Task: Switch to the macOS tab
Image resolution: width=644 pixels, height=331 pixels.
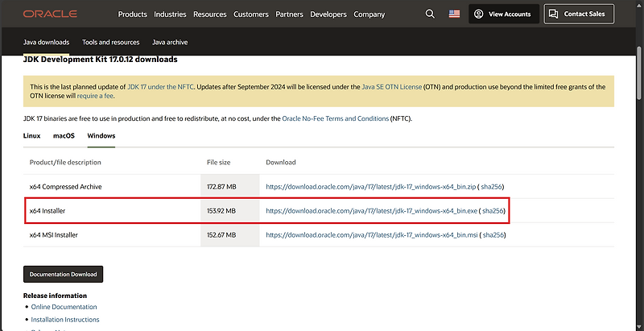Action: pyautogui.click(x=64, y=135)
